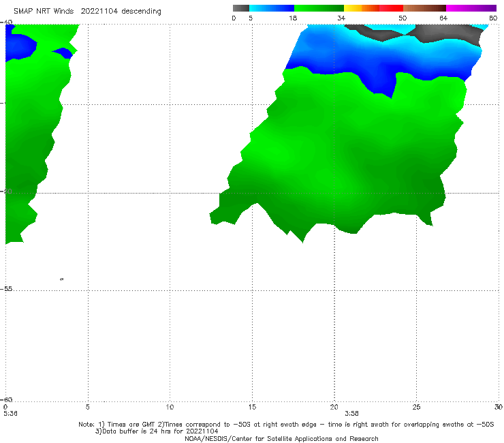This screenshot has height=443, width=504.
Task: Click the 'Data buffer is 24 hrs' note
Action: [x=157, y=431]
